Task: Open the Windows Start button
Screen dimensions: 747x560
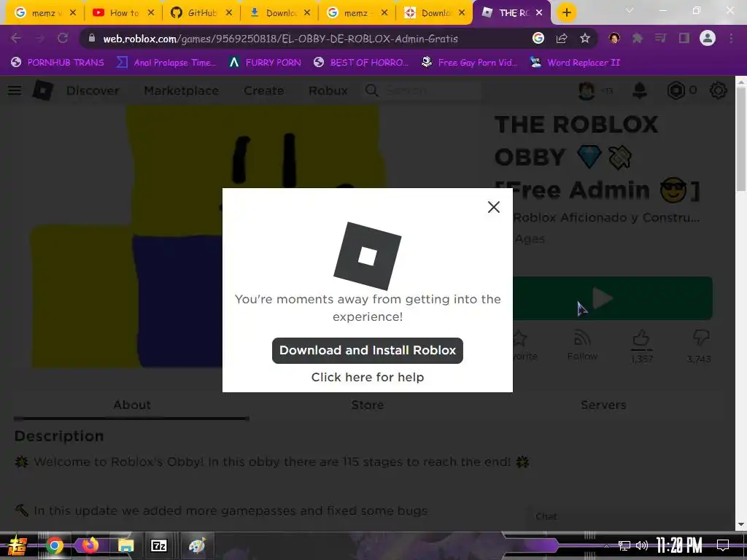Action: (x=18, y=545)
